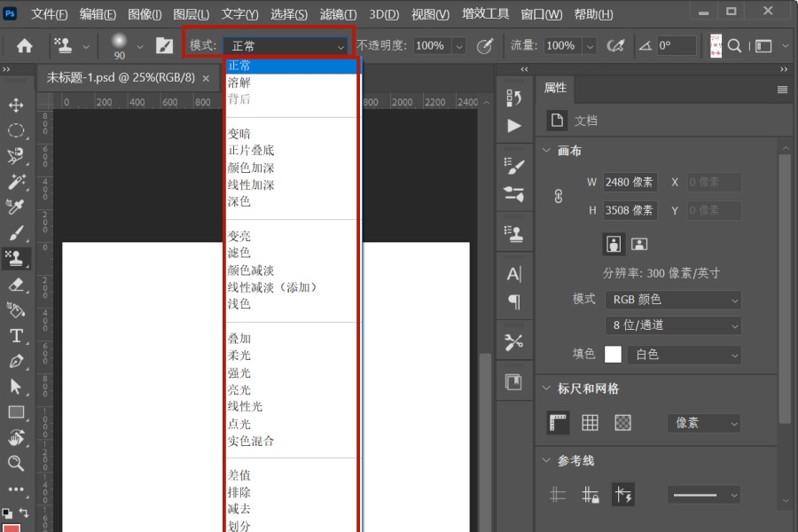Screen dimensions: 798x532
Task: Open the 模式 blend mode dropdown
Action: point(286,46)
